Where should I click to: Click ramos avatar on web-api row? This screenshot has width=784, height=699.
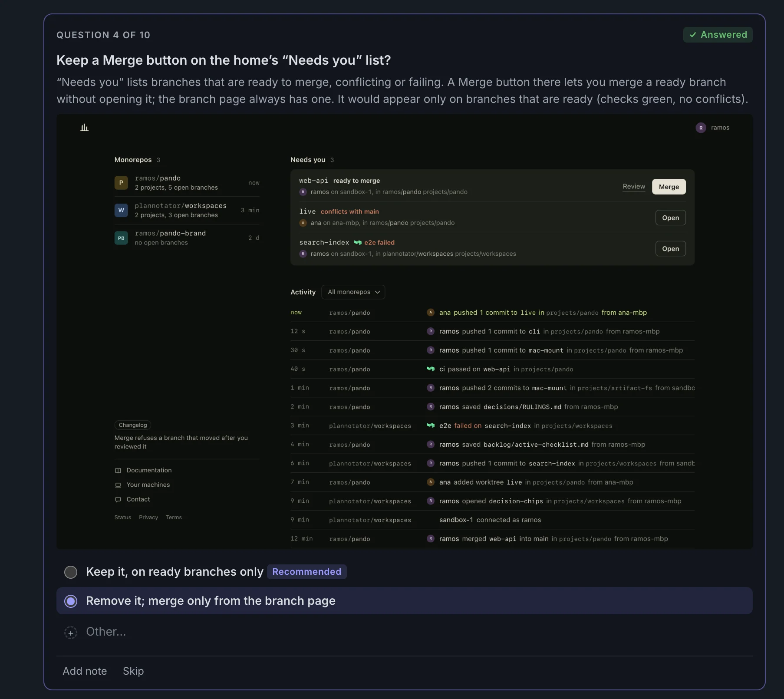coord(303,192)
